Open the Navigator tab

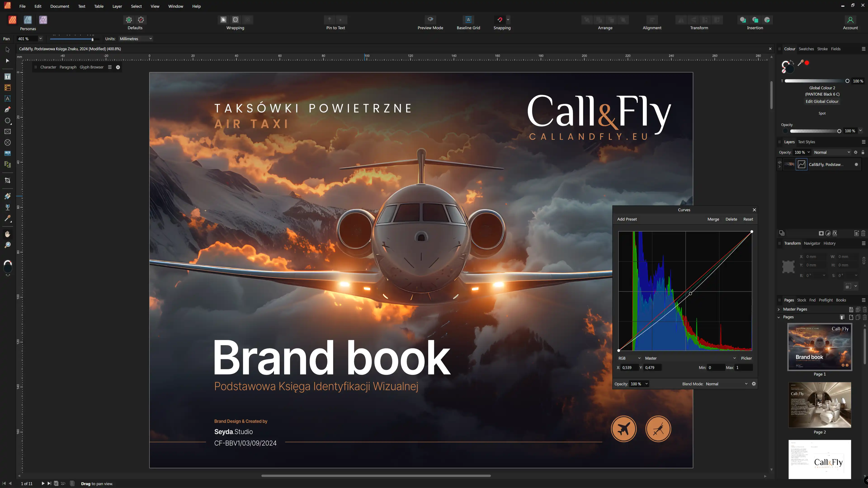pyautogui.click(x=812, y=244)
